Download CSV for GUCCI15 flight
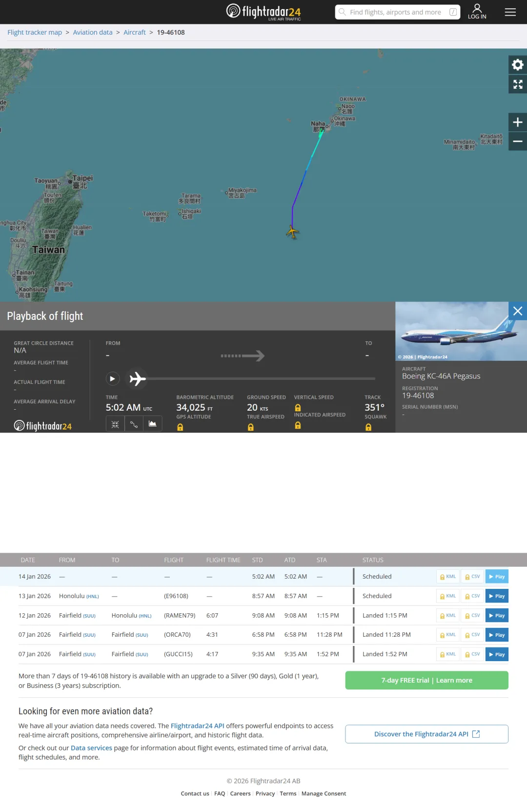 [472, 654]
